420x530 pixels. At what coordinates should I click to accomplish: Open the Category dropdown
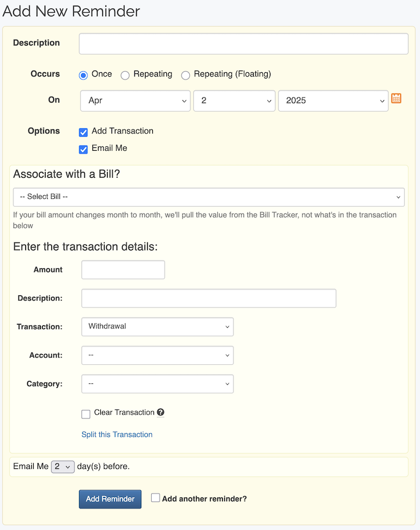(157, 384)
